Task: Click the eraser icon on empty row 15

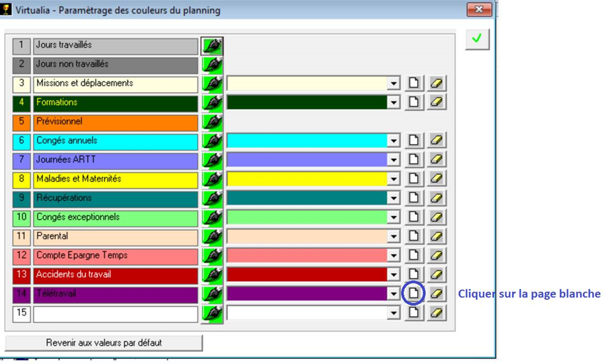Action: tap(437, 313)
